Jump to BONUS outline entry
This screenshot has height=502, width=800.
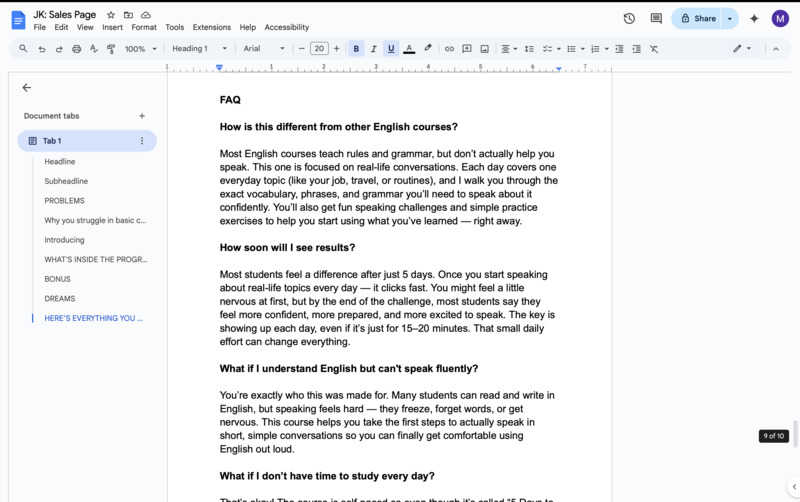(57, 279)
